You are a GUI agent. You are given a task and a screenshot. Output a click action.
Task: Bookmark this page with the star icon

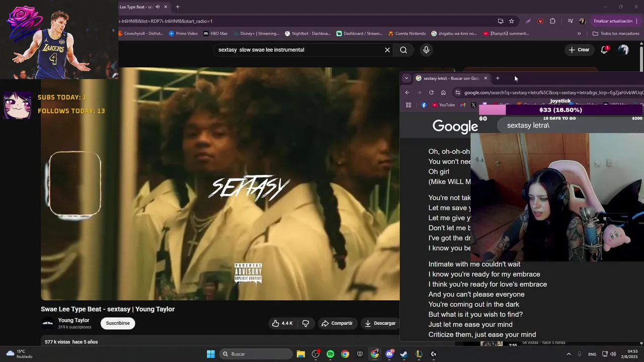click(x=512, y=21)
